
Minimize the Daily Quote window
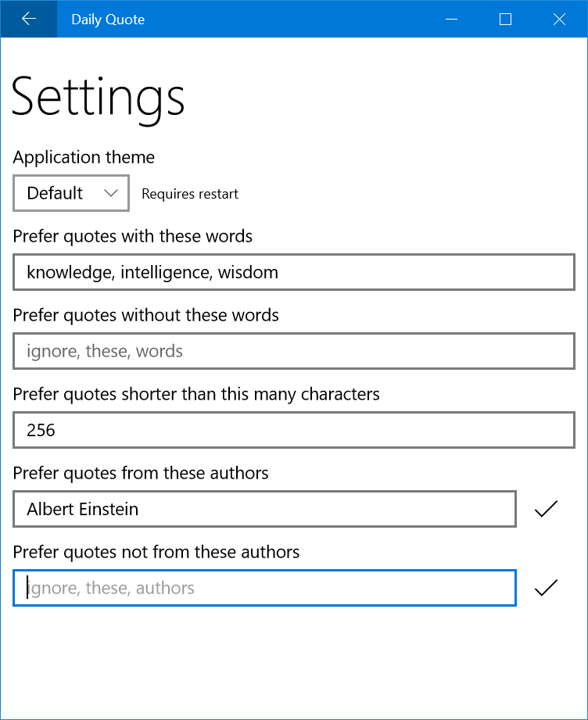pyautogui.click(x=452, y=20)
